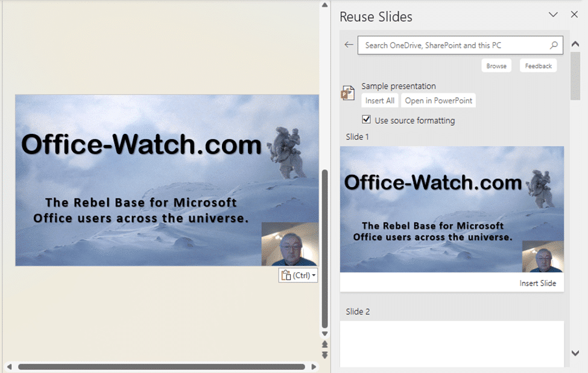Screen dimensions: 588x373
Task: Click the PowerPoint file icon beside Sample presentation
Action: pos(348,92)
